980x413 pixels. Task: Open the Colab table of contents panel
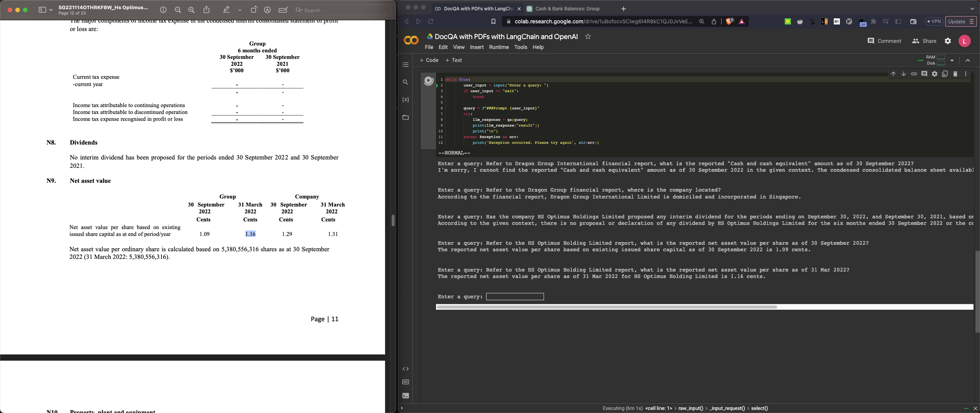pyautogui.click(x=405, y=65)
